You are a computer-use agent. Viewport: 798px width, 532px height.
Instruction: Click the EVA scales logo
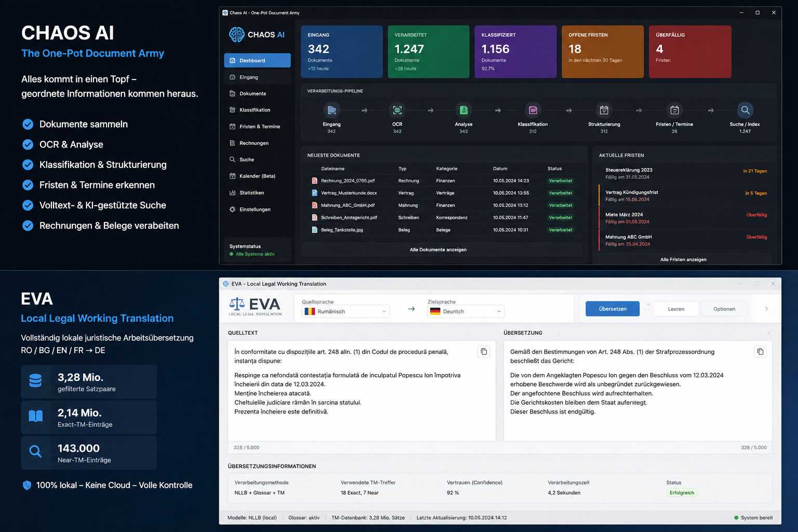pos(237,304)
